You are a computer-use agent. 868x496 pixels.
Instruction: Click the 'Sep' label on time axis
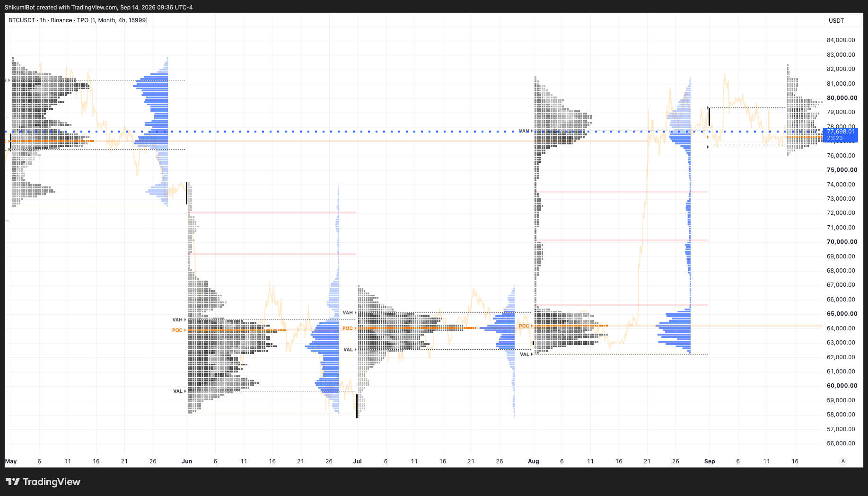tap(710, 461)
